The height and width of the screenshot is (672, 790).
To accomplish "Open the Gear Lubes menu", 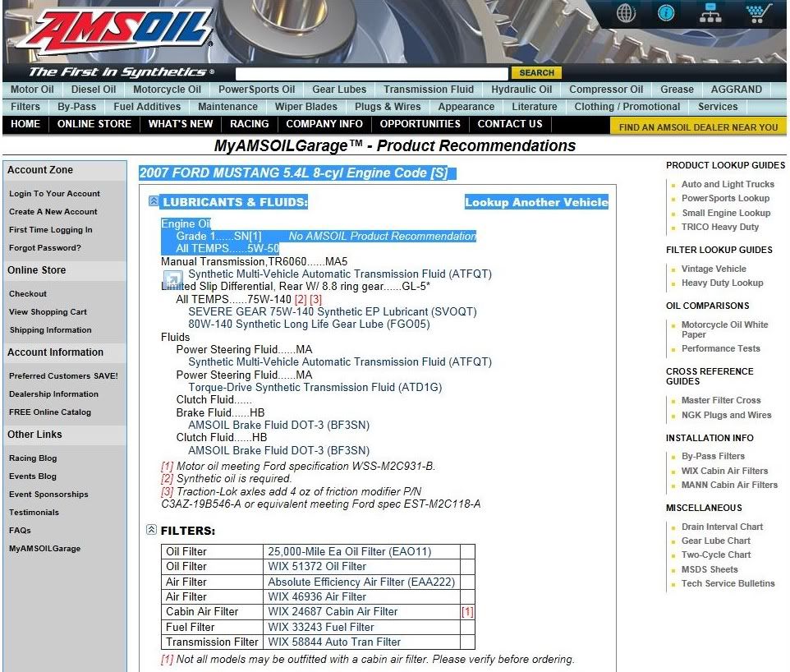I will [x=339, y=90].
